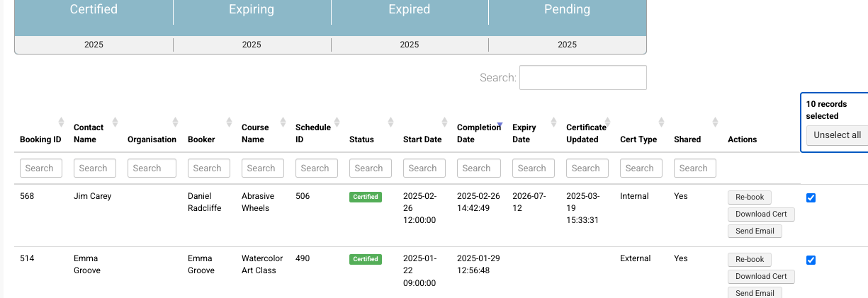The height and width of the screenshot is (298, 868).
Task: Switch to the Expiring tab
Action: click(252, 10)
